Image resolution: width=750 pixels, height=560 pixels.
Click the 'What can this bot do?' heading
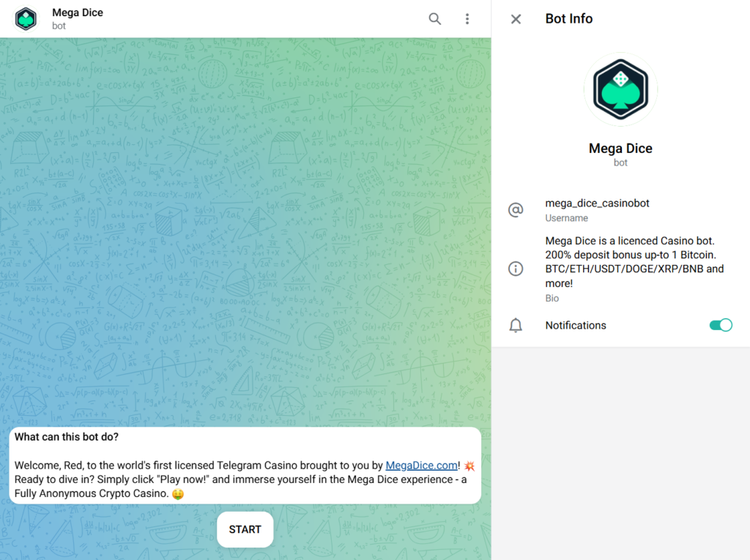pyautogui.click(x=67, y=436)
